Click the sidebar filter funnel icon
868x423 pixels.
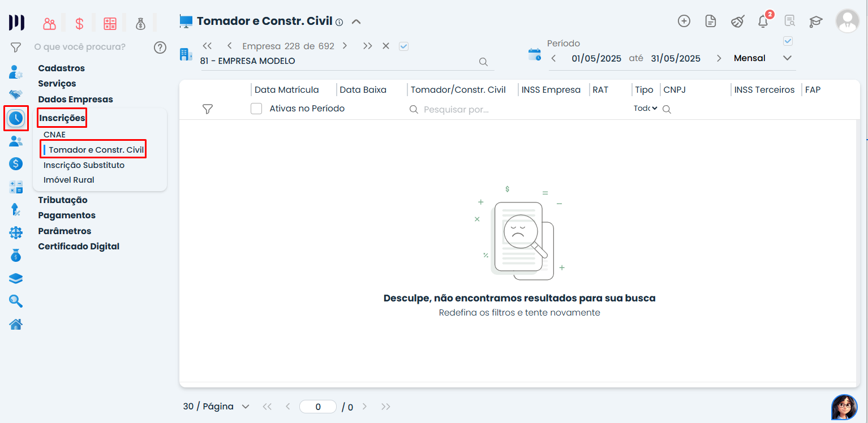(x=16, y=48)
